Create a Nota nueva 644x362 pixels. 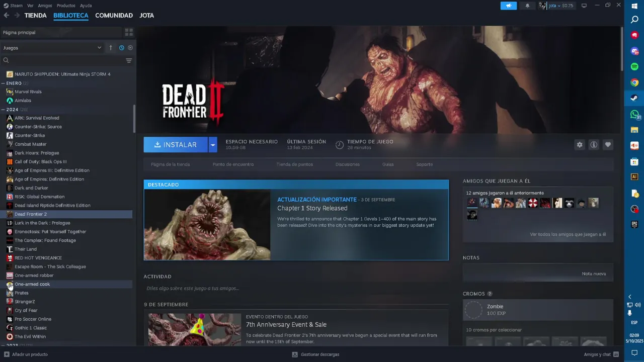[594, 274]
